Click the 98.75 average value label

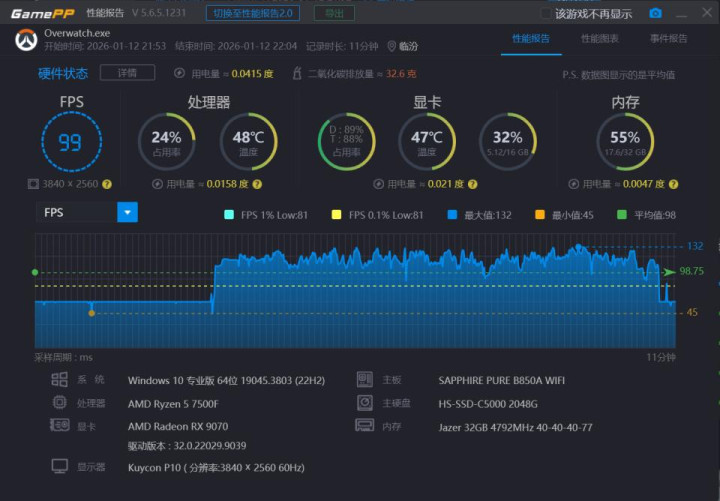[692, 271]
